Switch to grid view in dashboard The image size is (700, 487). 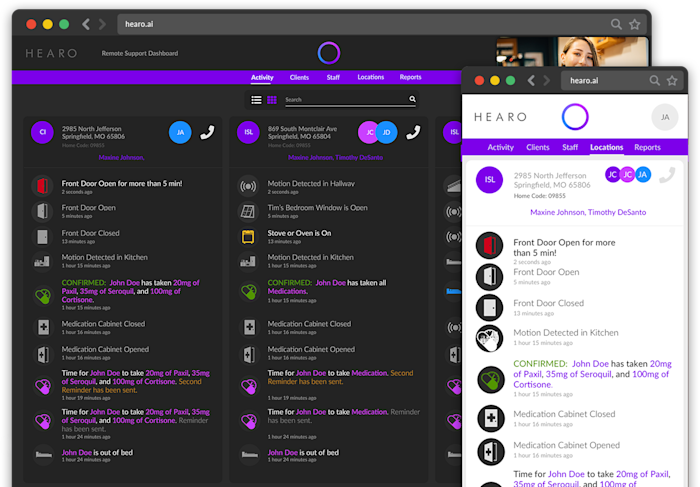pos(272,100)
